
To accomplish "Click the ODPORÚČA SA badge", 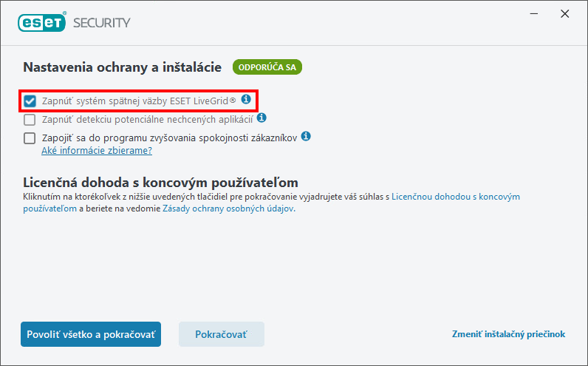I will [x=267, y=67].
